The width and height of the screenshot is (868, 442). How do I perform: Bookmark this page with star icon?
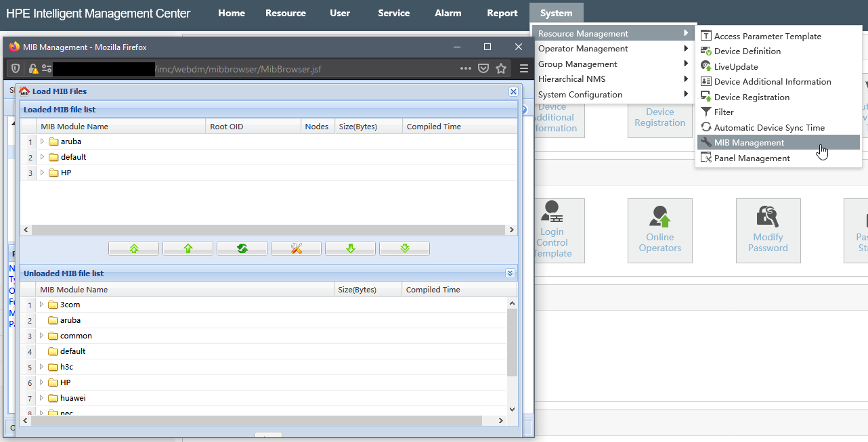click(501, 68)
